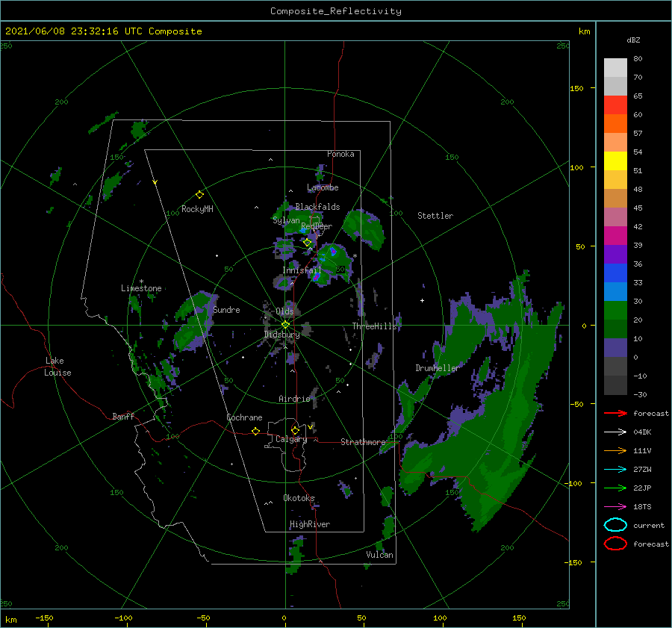Image resolution: width=672 pixels, height=628 pixels.
Task: Click the Lake Louise label
Action: [58, 367]
